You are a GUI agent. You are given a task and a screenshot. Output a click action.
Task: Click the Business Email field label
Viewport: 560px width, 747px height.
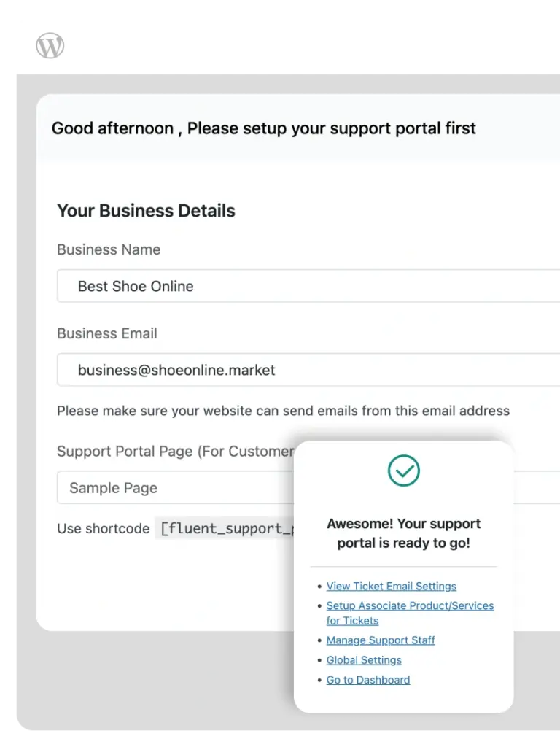[107, 333]
